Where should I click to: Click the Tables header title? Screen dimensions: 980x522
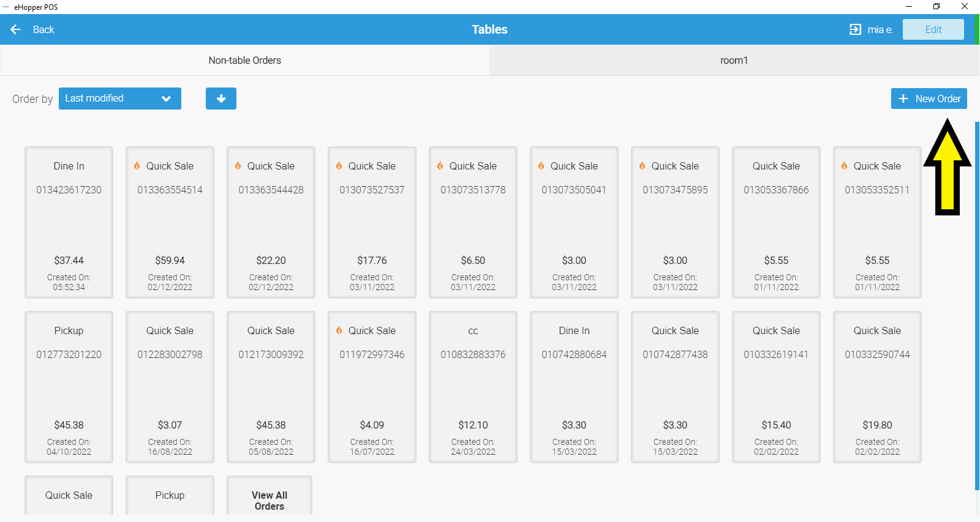tap(489, 29)
